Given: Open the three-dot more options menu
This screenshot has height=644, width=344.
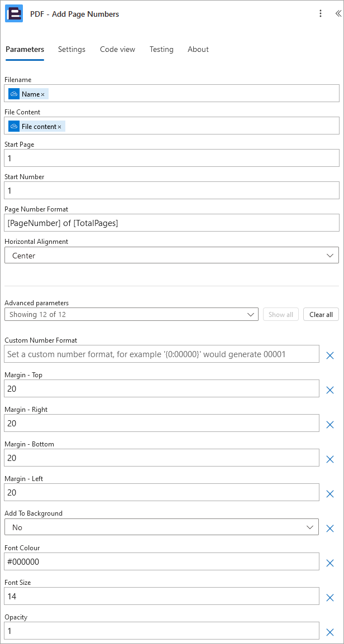Looking at the screenshot, I should click(321, 13).
